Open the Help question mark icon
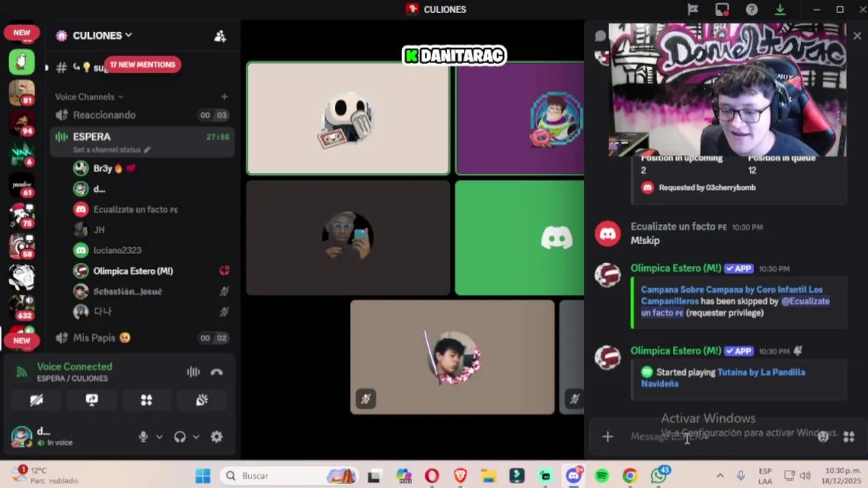Screen dimensions: 868x488 tap(751, 9)
